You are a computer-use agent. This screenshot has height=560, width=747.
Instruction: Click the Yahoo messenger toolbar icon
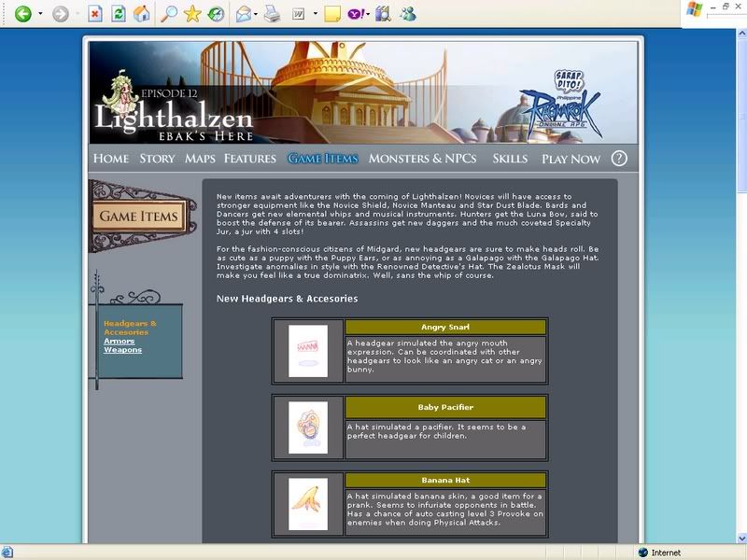click(x=356, y=14)
